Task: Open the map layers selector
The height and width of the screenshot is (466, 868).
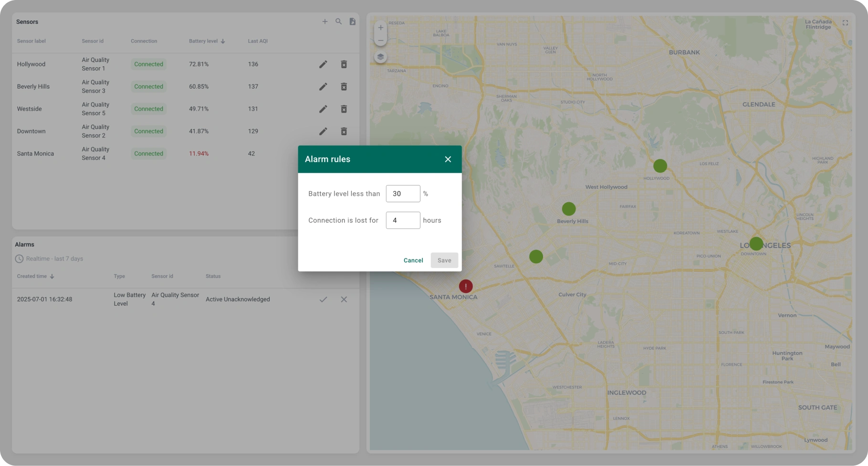Action: click(x=380, y=57)
